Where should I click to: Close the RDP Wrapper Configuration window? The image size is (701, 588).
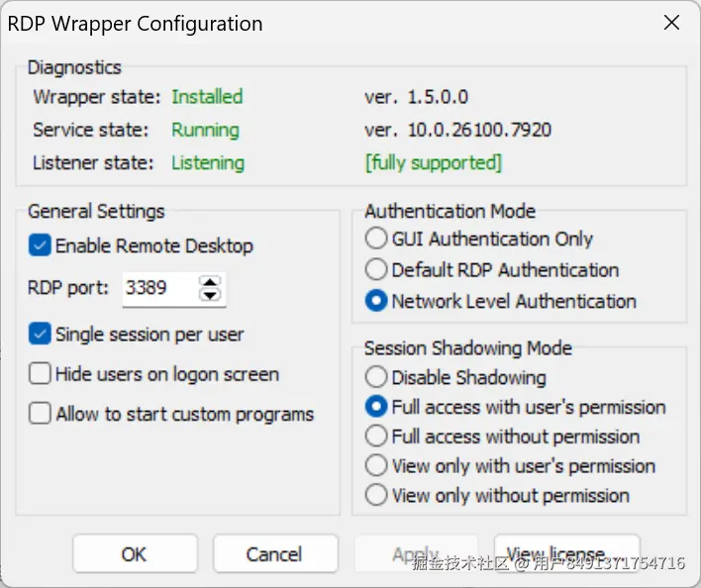click(x=671, y=23)
